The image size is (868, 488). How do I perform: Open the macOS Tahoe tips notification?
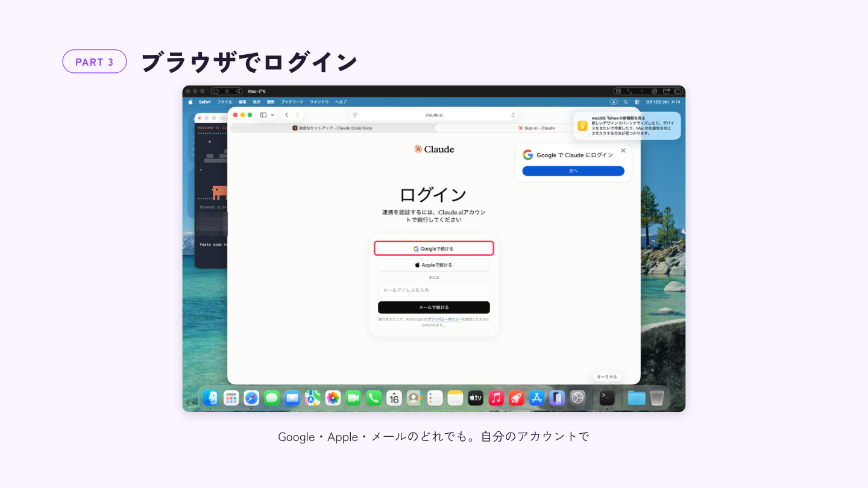pyautogui.click(x=627, y=126)
